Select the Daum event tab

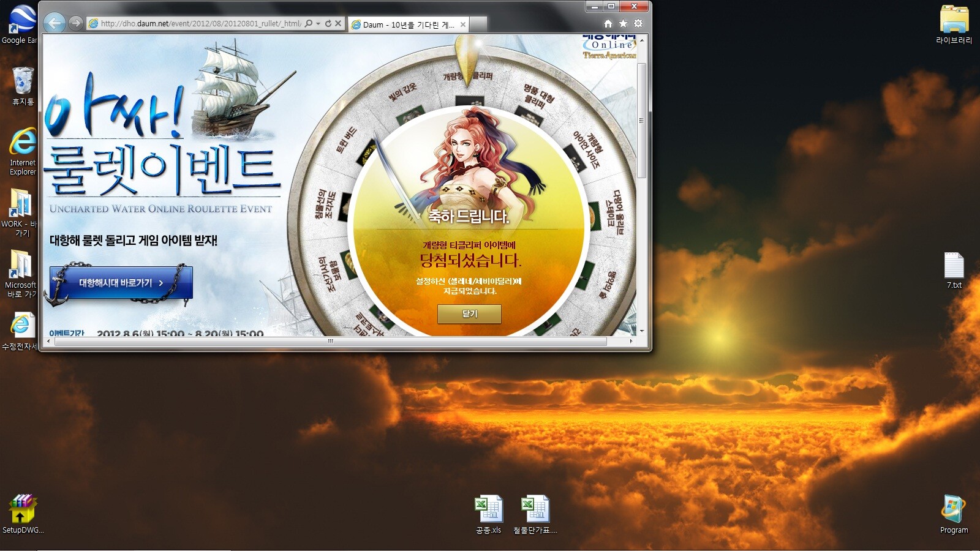(x=404, y=24)
